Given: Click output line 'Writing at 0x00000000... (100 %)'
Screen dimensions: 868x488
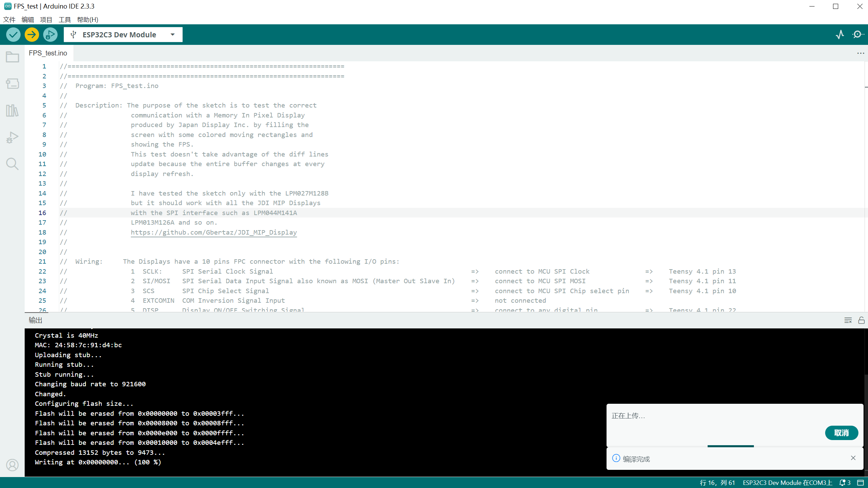Looking at the screenshot, I should [x=98, y=462].
